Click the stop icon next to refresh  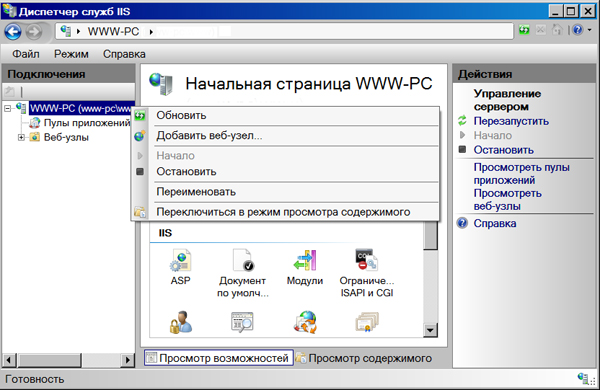click(541, 30)
